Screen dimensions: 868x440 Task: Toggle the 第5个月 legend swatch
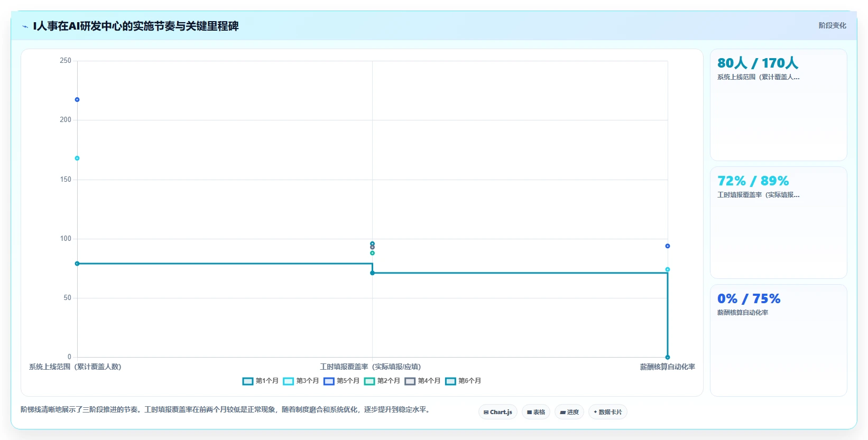329,381
